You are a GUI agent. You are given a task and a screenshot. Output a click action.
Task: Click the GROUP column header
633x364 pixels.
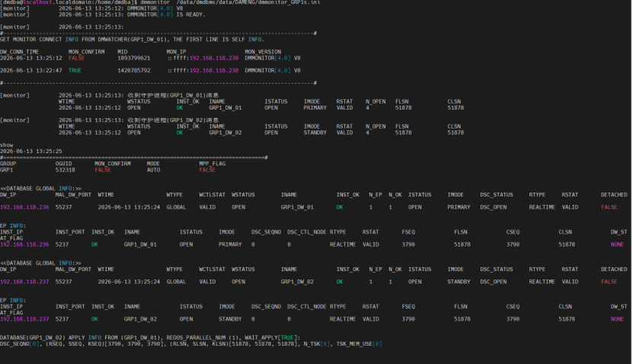click(x=8, y=164)
